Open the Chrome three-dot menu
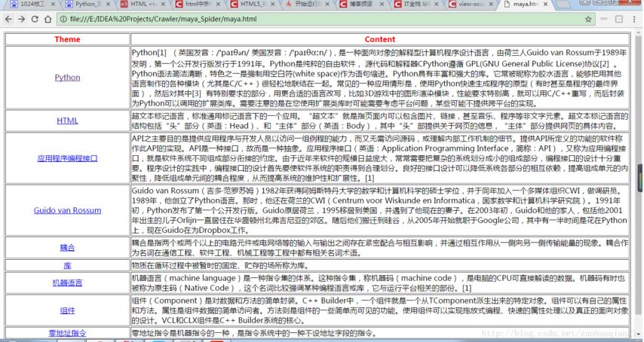The height and width of the screenshot is (342, 644). [635, 19]
